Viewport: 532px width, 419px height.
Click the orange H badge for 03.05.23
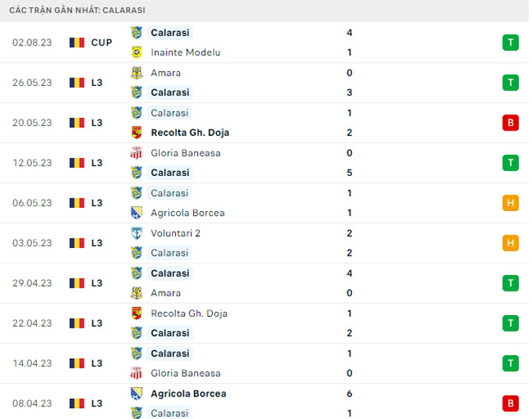[x=510, y=243]
